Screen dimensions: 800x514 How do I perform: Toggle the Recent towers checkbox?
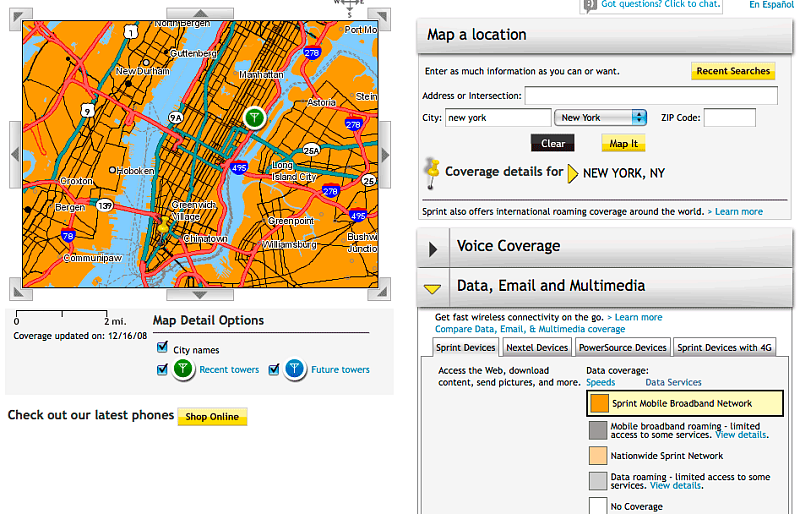click(x=162, y=369)
